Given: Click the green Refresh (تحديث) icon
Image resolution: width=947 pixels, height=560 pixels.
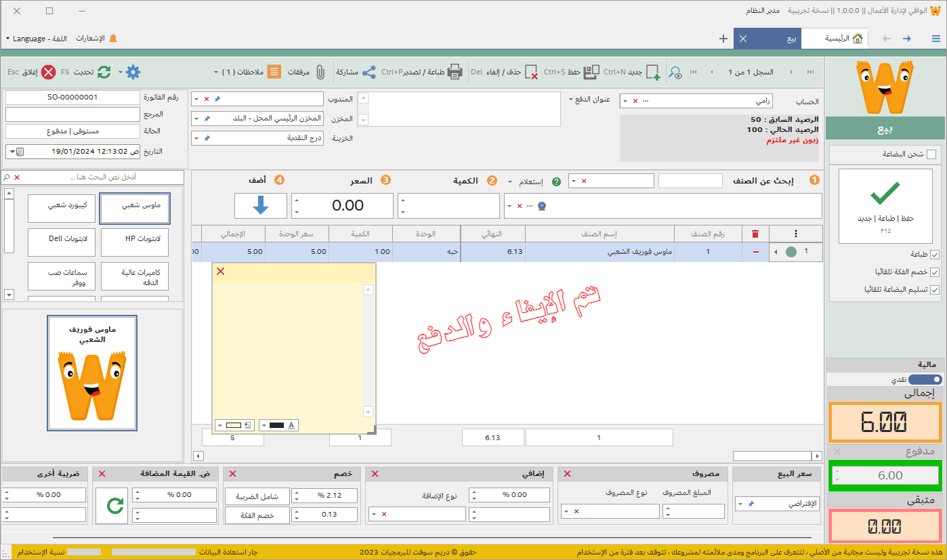Looking at the screenshot, I should click(104, 72).
